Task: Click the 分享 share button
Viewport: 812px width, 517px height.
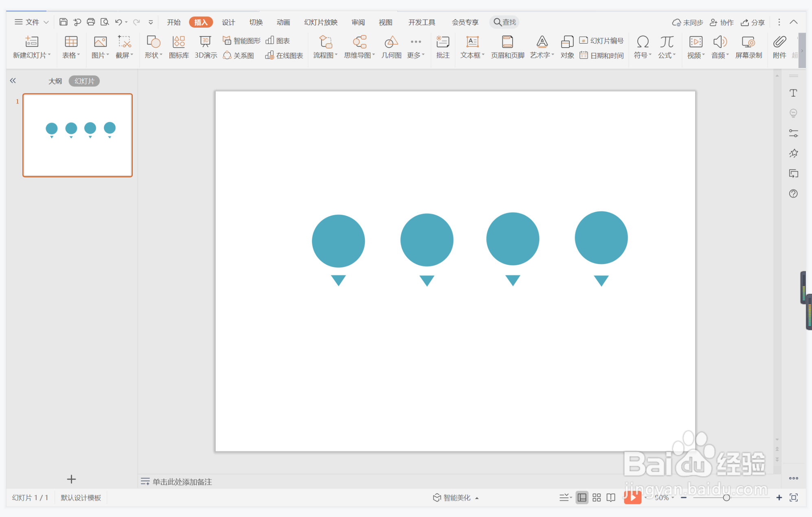Action: pos(753,22)
